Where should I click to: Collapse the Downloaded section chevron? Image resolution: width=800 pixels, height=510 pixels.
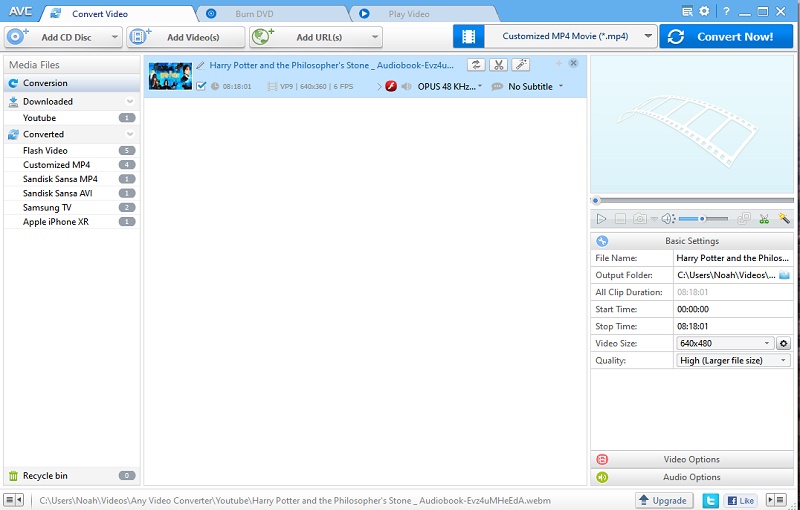(130, 101)
